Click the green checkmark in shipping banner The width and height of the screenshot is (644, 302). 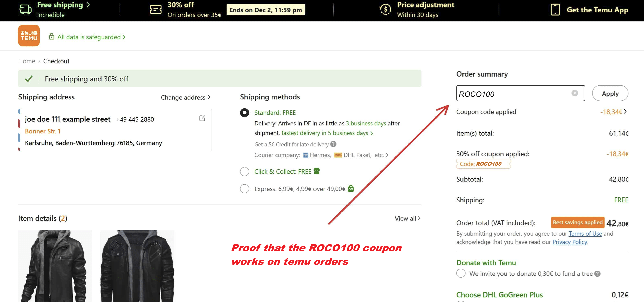(29, 79)
